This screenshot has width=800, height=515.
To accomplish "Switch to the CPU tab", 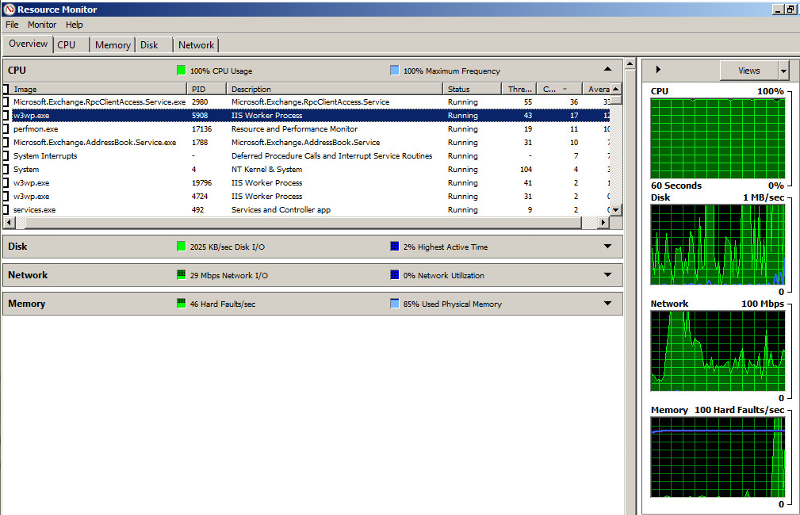I will pyautogui.click(x=71, y=45).
